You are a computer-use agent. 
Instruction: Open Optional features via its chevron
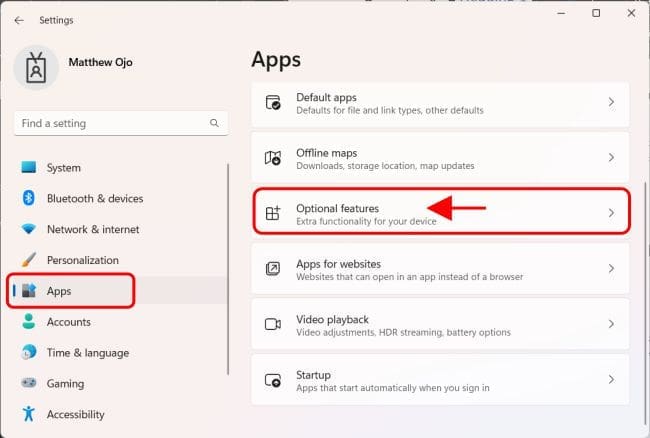pyautogui.click(x=611, y=213)
